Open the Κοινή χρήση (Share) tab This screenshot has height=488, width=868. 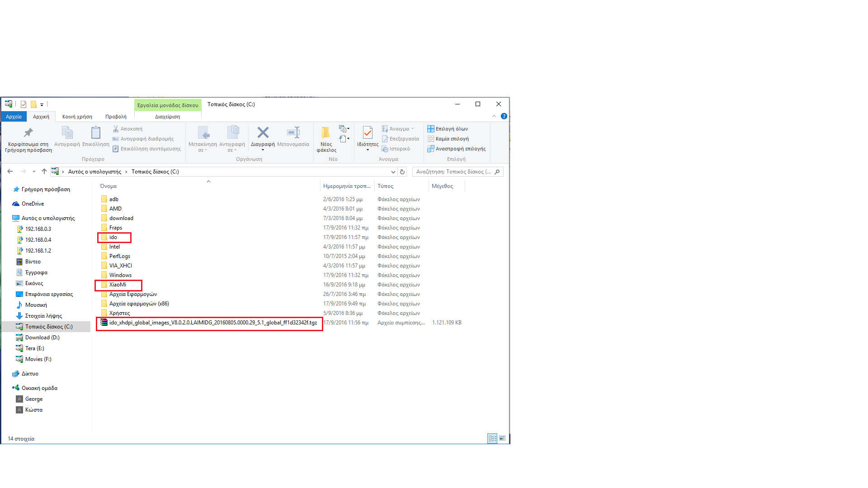coord(77,117)
